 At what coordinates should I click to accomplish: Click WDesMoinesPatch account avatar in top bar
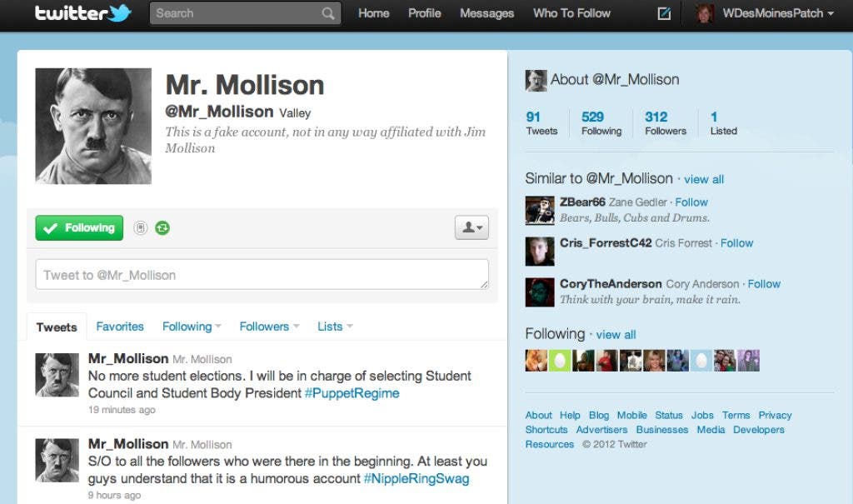pos(705,13)
